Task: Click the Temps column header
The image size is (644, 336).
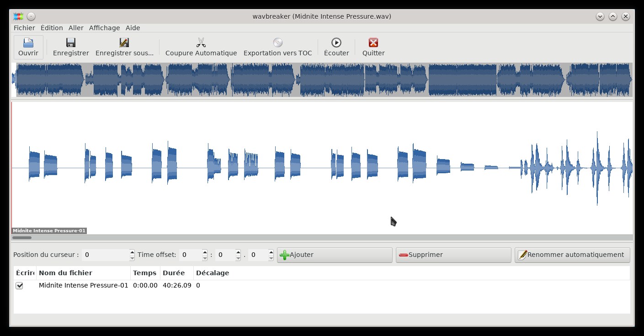Action: (145, 273)
